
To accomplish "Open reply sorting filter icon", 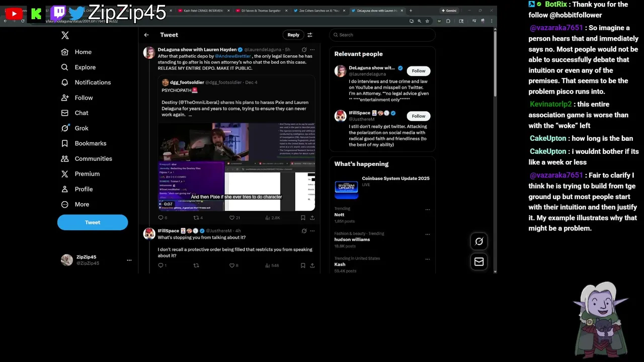I will [310, 35].
